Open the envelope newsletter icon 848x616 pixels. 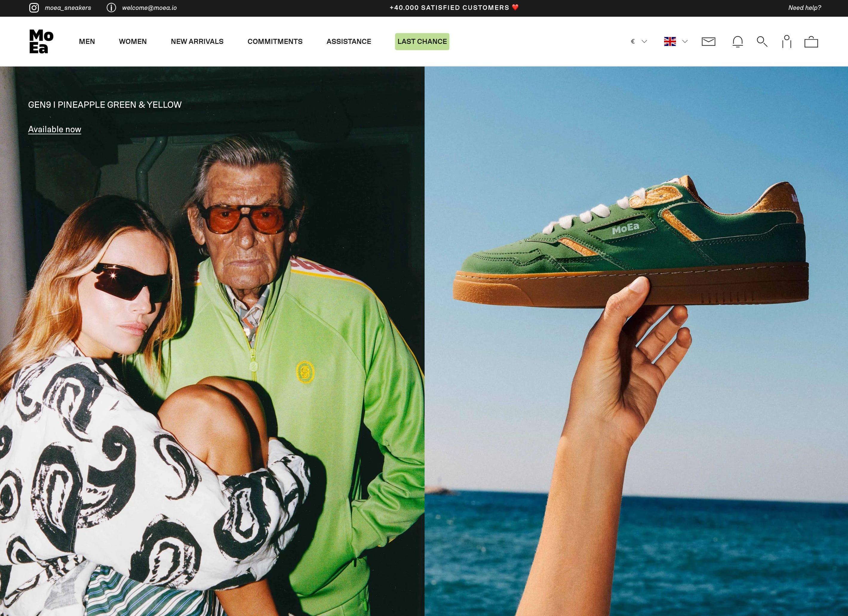[709, 41]
